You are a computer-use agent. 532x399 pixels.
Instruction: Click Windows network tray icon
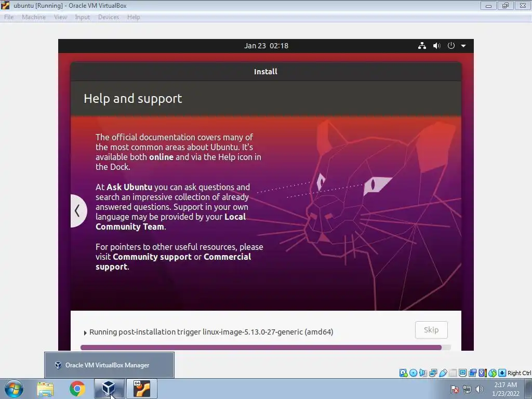click(467, 389)
